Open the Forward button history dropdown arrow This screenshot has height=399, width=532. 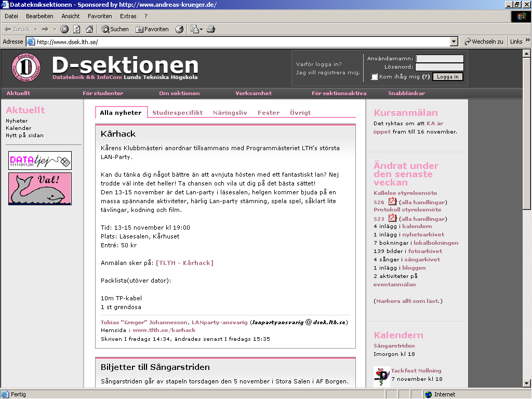55,29
